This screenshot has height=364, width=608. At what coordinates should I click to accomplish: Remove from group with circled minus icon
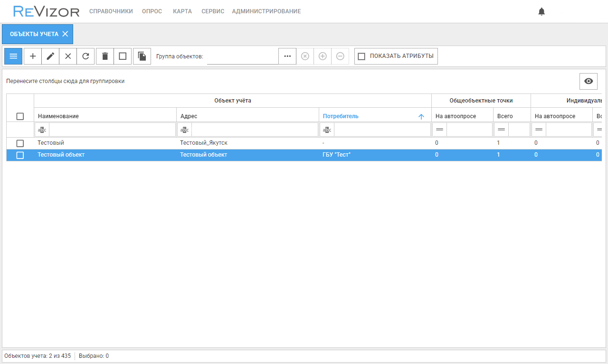340,56
